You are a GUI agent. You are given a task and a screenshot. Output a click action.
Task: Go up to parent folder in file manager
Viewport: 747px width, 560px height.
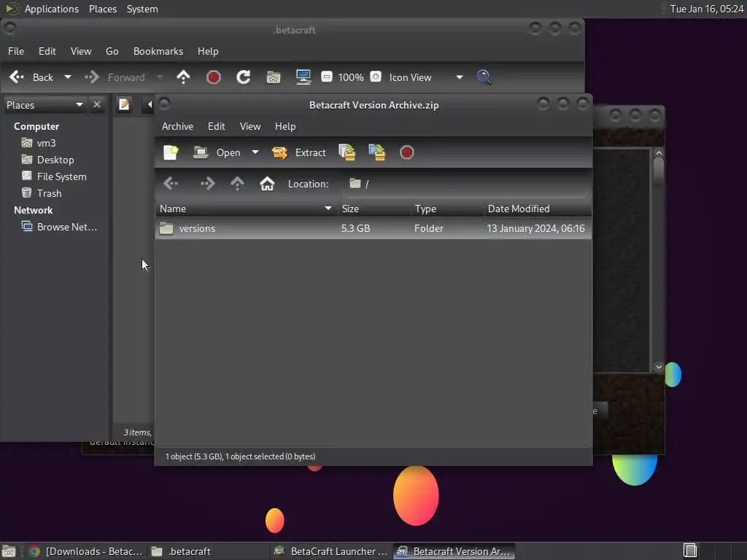pyautogui.click(x=183, y=77)
